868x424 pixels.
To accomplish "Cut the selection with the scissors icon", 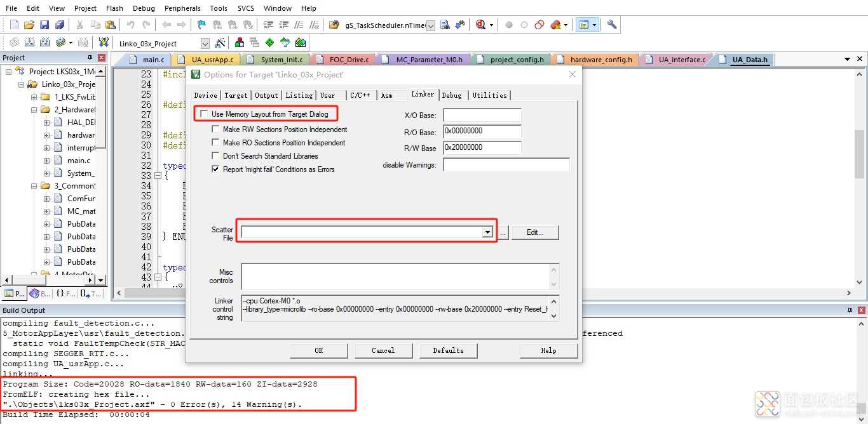I will click(x=80, y=25).
